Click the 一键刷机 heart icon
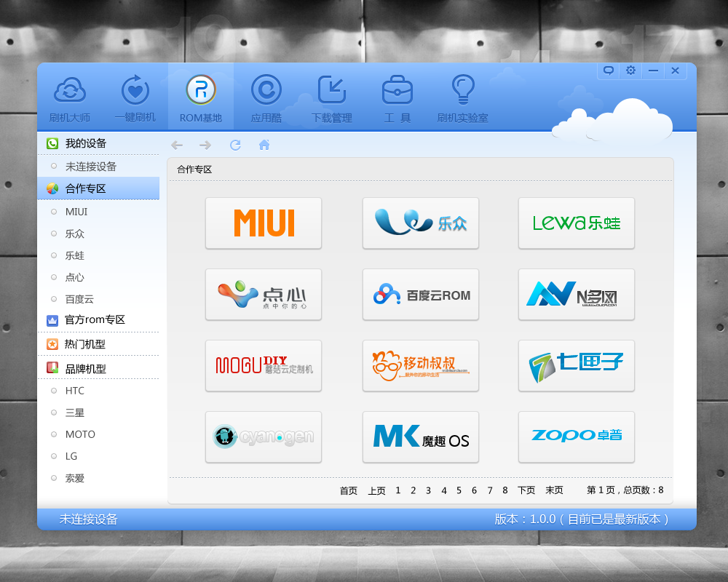Viewport: 728px width, 582px height. [135, 91]
